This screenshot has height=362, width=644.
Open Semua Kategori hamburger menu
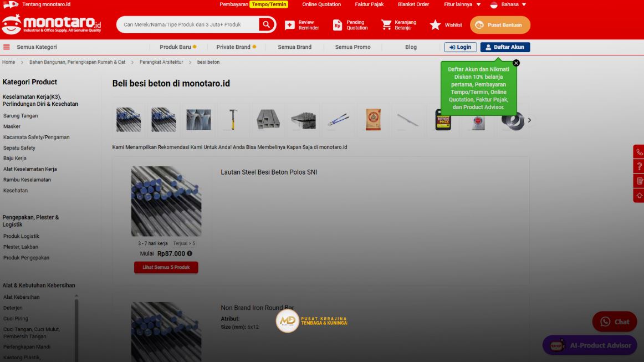(7, 47)
